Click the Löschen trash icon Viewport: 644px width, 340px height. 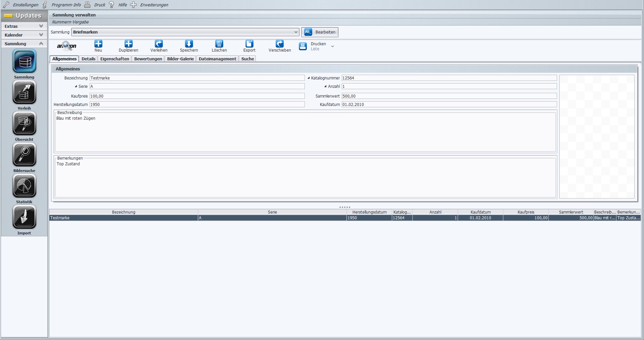point(219,44)
